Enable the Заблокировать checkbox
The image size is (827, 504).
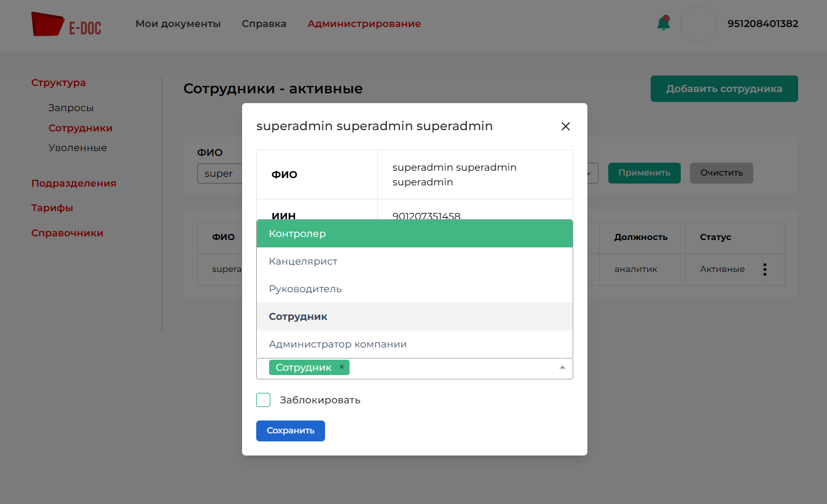[264, 400]
